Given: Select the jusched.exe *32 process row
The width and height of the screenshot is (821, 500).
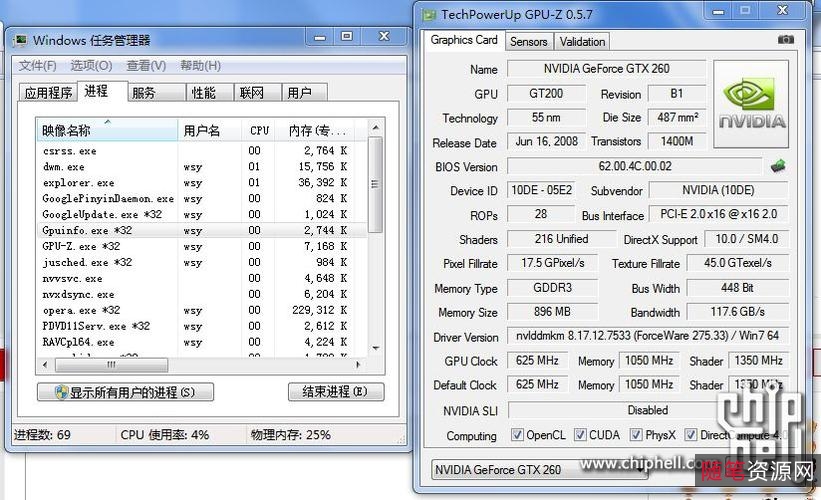Looking at the screenshot, I should [202, 262].
